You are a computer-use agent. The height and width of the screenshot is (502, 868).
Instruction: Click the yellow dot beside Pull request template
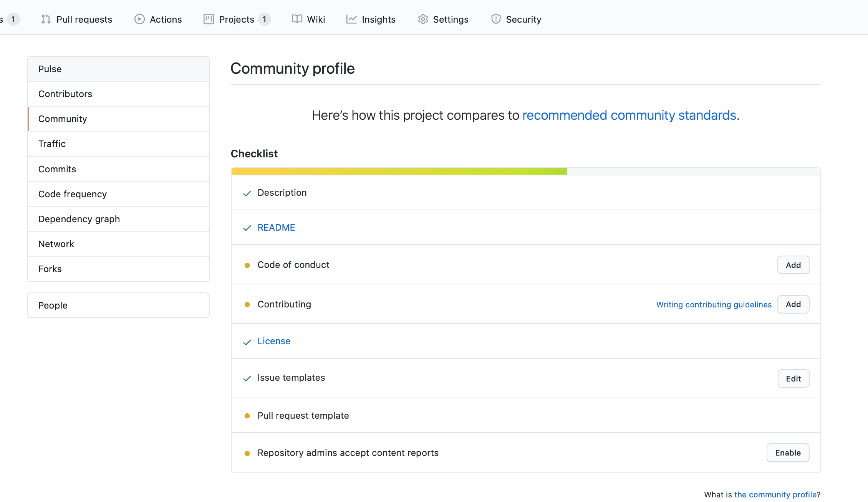[247, 416]
